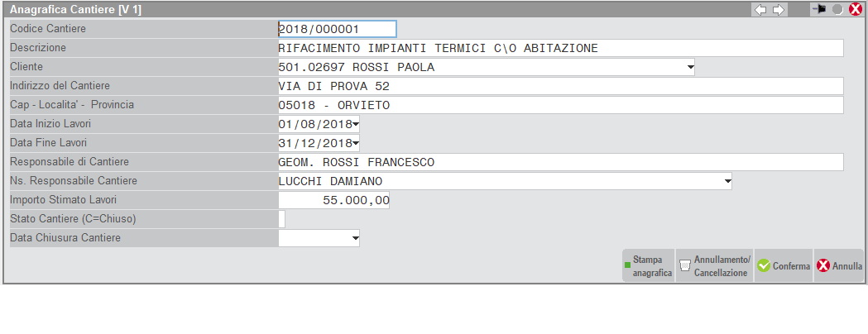This screenshot has width=868, height=334.
Task: Click the right arrow in the title bar
Action: tap(778, 10)
